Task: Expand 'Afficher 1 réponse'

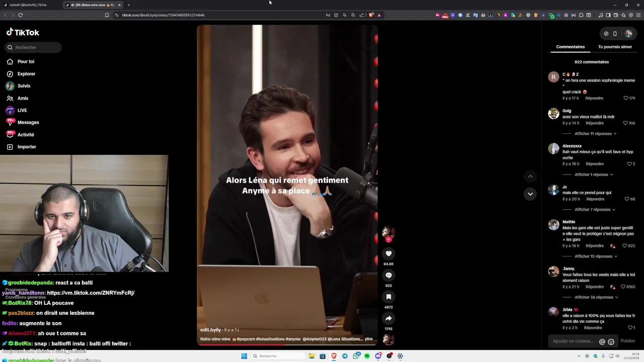Action: [x=594, y=174]
